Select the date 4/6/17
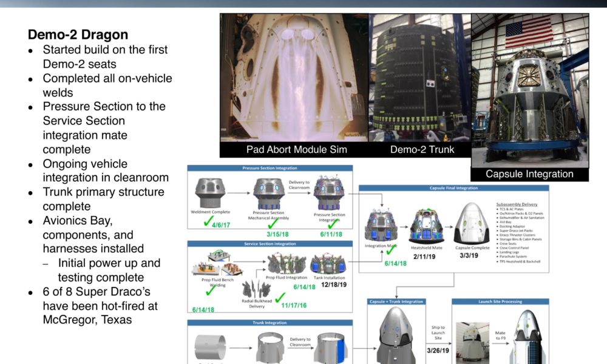The image size is (607, 364). point(221,225)
